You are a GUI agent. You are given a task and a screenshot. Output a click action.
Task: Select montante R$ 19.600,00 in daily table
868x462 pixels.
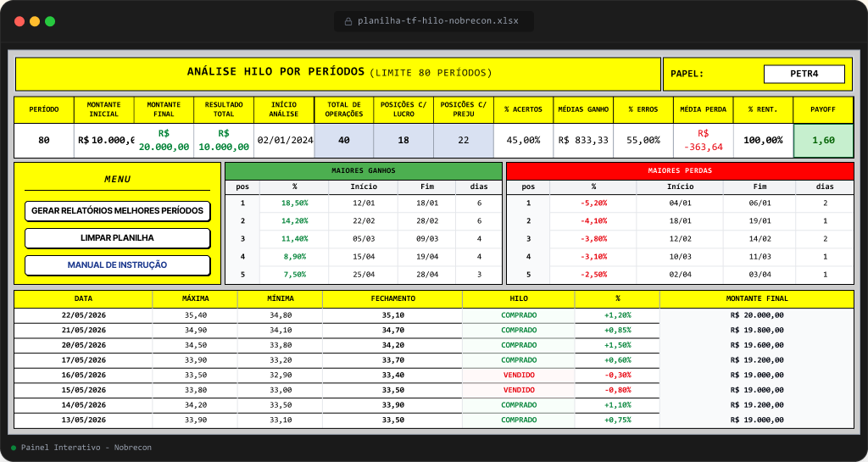(x=757, y=345)
